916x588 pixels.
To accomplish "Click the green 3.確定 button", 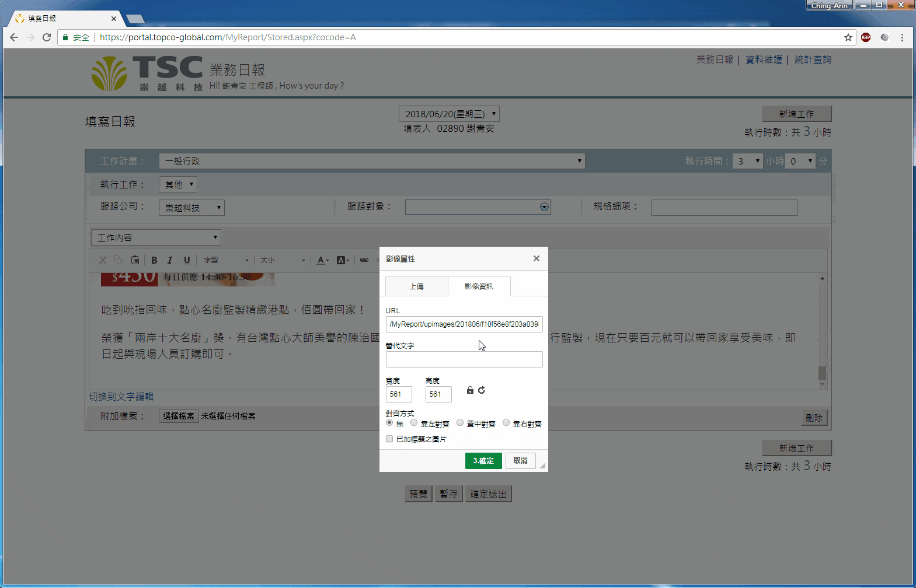I will tap(483, 461).
